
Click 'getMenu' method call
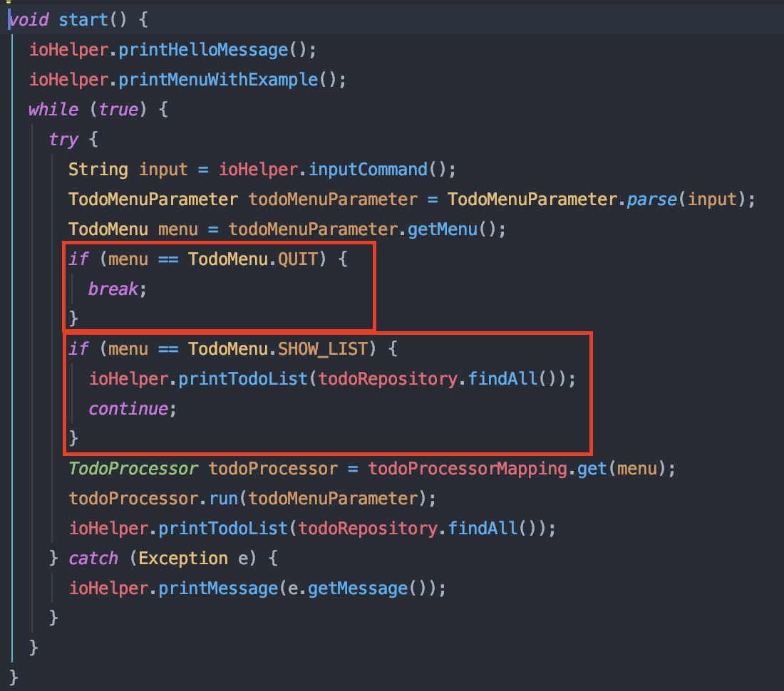pyautogui.click(x=443, y=229)
